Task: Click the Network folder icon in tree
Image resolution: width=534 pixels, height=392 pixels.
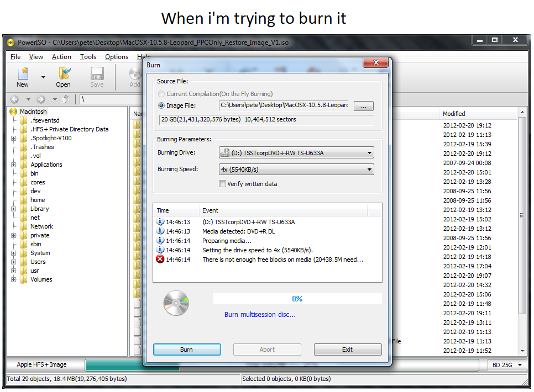Action: click(24, 226)
